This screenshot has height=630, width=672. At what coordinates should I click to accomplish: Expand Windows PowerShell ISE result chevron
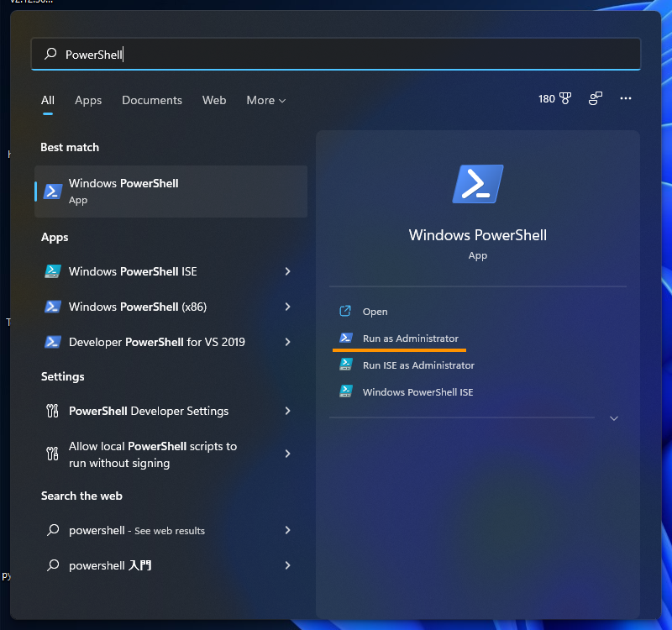[x=287, y=271]
